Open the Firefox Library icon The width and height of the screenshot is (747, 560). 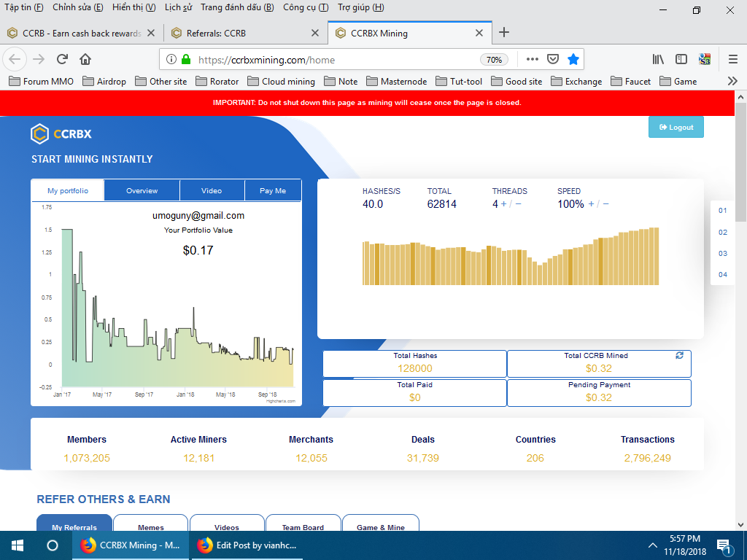tap(658, 59)
